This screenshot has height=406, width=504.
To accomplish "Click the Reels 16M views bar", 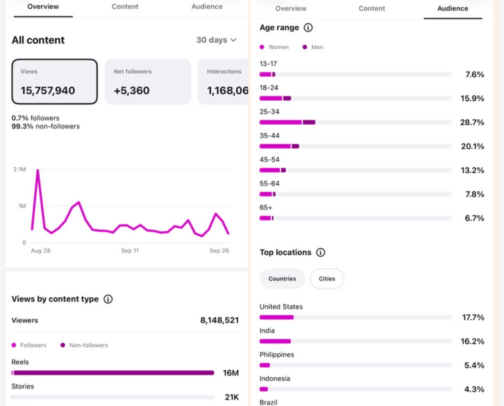I will pyautogui.click(x=113, y=373).
